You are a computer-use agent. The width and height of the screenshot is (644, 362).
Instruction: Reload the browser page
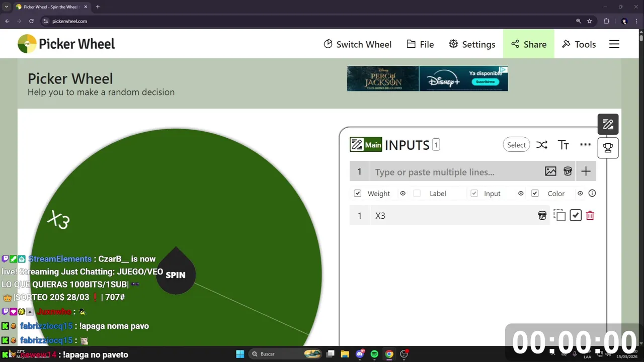31,21
